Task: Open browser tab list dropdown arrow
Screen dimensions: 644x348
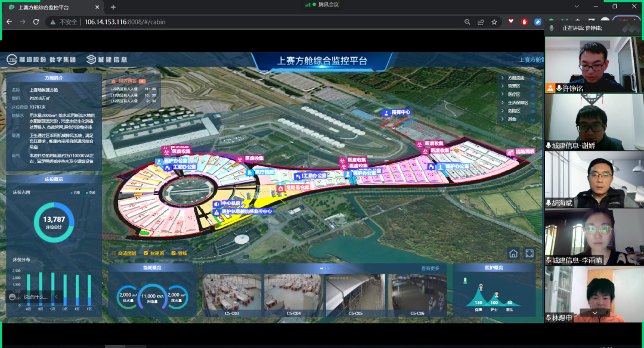Action: click(x=577, y=6)
